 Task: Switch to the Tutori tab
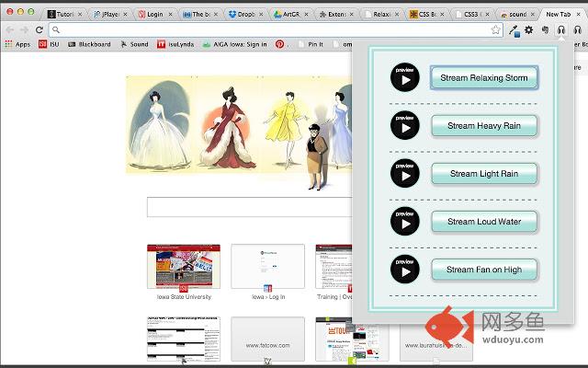64,15
